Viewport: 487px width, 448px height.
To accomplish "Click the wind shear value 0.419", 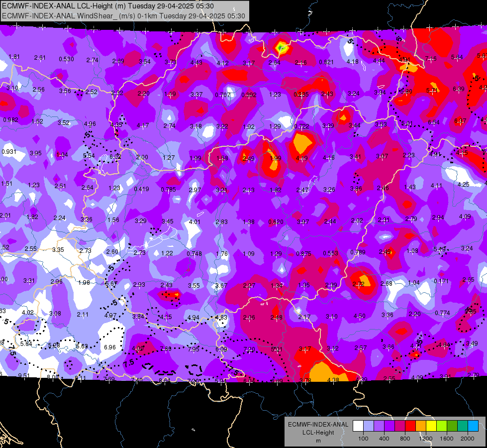I will coord(141,189).
